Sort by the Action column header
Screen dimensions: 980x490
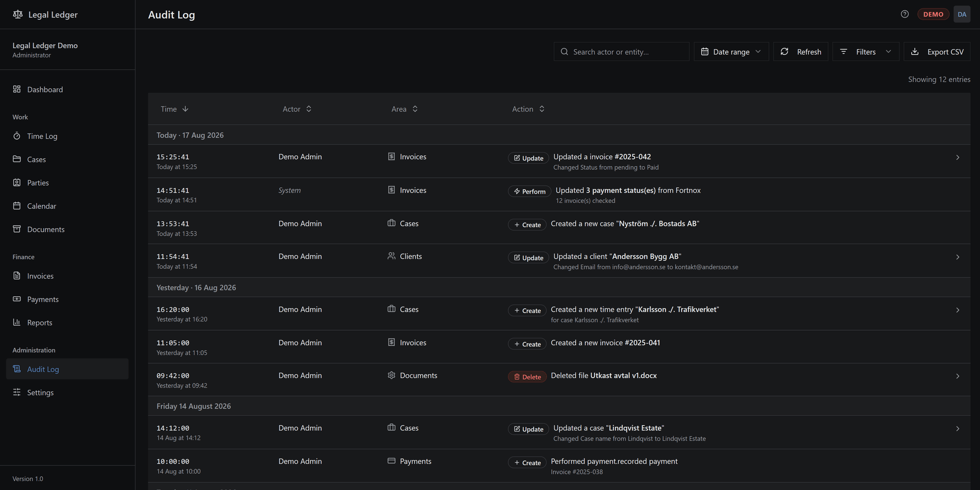tap(528, 109)
